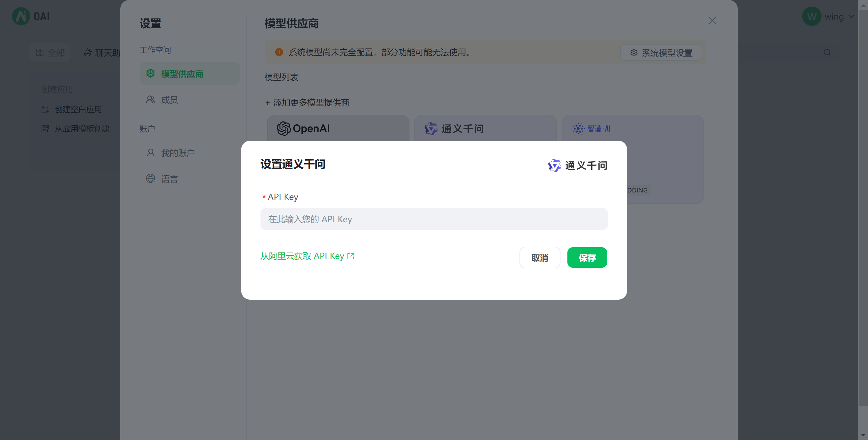Click the 成员 people icon
This screenshot has width=868, height=440.
[x=150, y=99]
